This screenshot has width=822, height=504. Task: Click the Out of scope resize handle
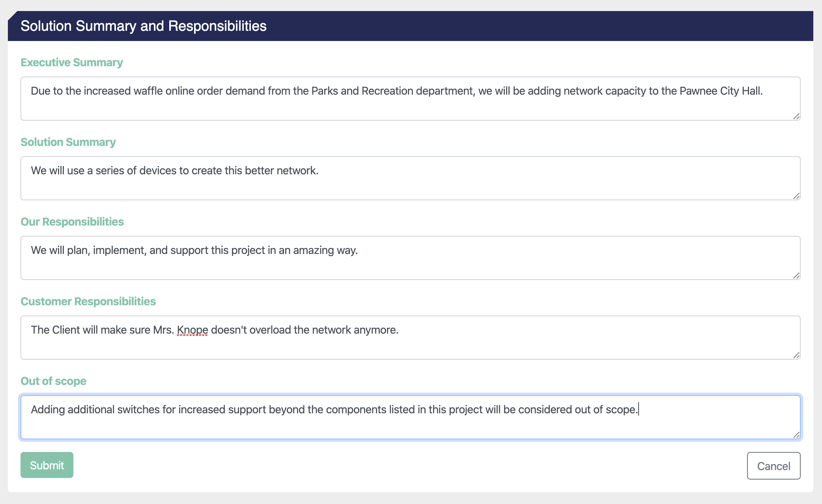796,435
